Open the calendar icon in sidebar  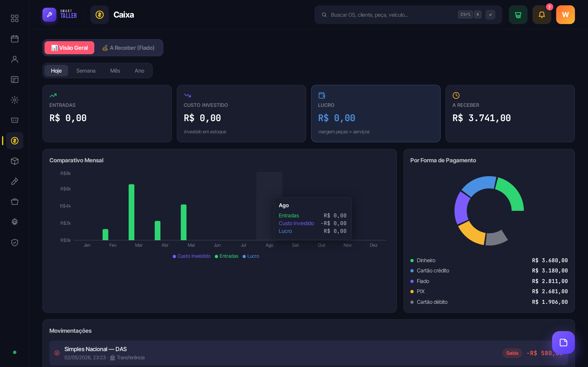pyautogui.click(x=14, y=39)
